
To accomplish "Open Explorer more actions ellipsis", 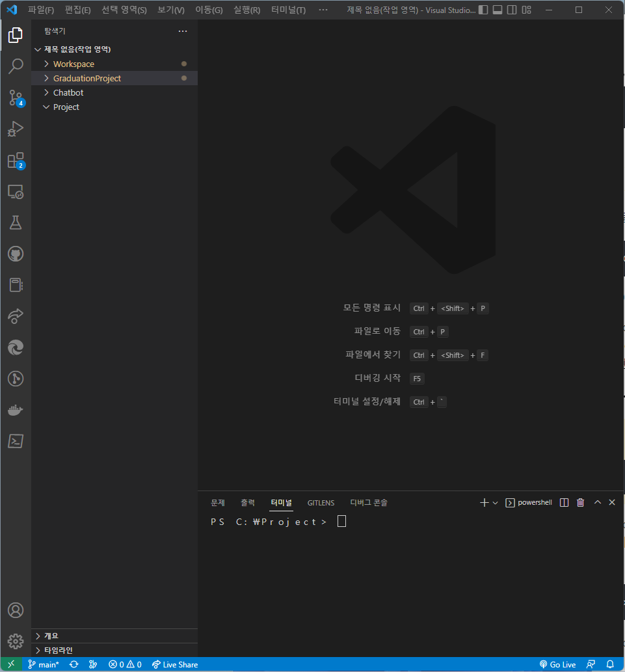I will [x=183, y=31].
